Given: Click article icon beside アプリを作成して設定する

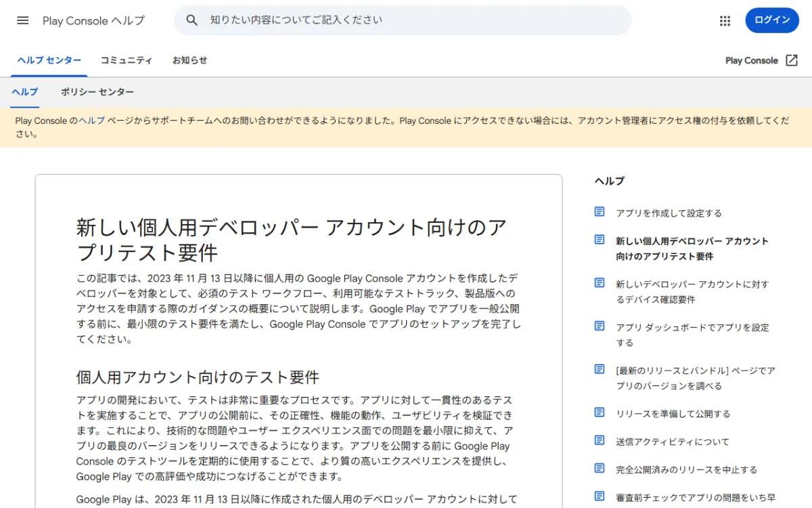Looking at the screenshot, I should coord(600,212).
